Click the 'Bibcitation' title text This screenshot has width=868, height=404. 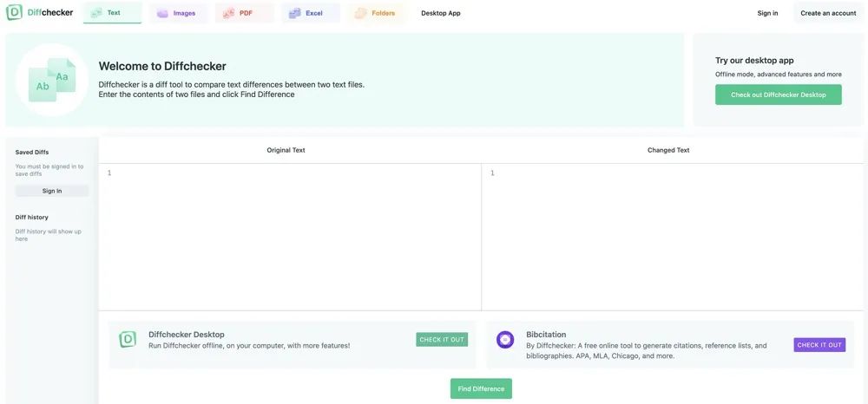click(x=546, y=335)
